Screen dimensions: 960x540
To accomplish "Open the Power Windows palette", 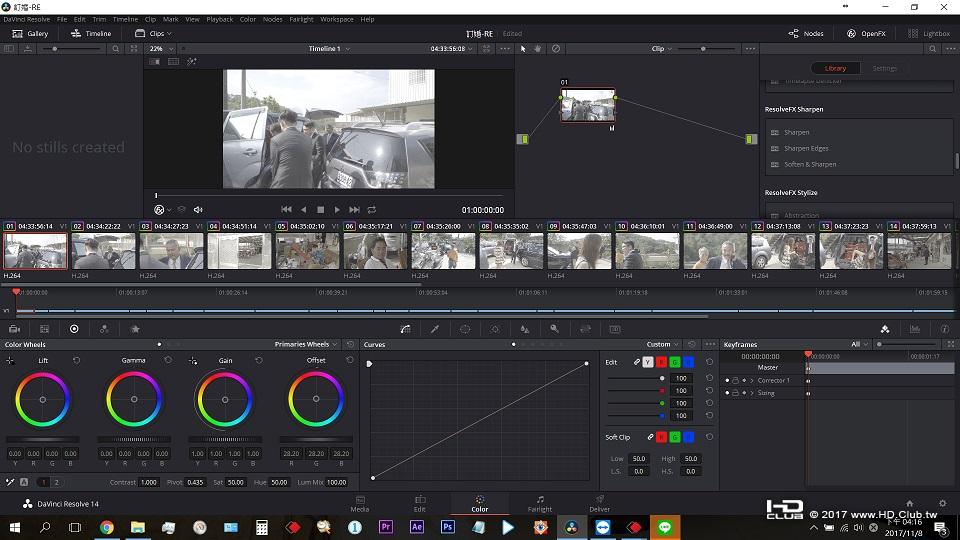I will tap(465, 329).
